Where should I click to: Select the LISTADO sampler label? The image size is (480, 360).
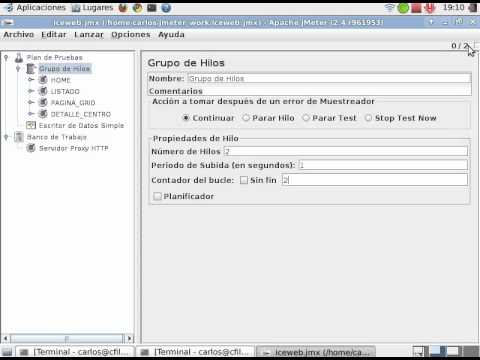click(x=65, y=91)
